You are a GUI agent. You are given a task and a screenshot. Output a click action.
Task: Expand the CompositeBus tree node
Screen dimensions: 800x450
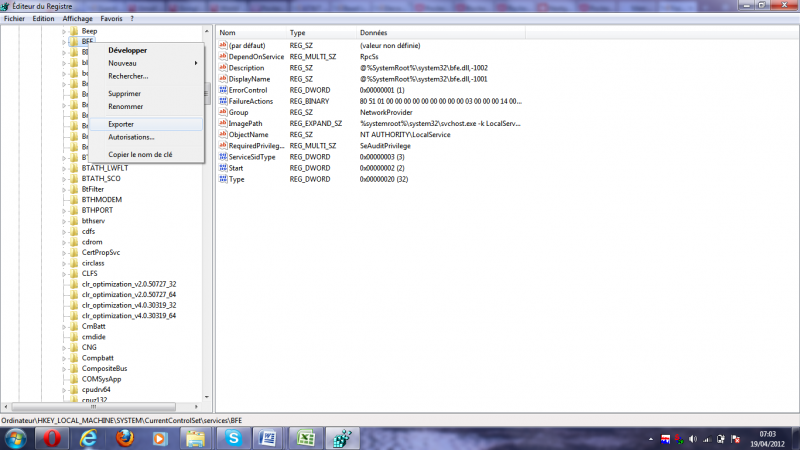point(63,368)
